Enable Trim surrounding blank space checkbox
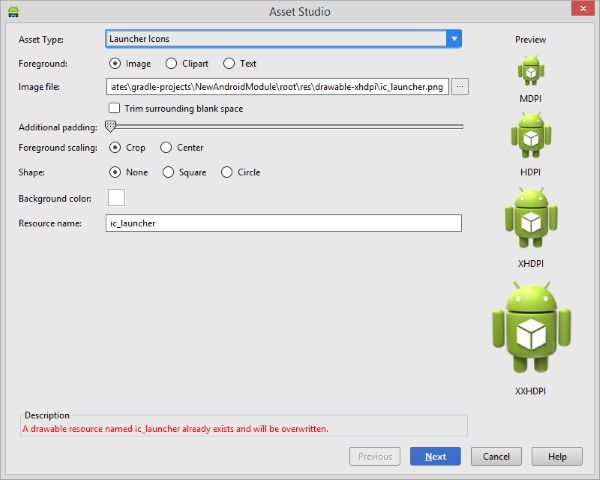600x480 pixels. [x=114, y=108]
